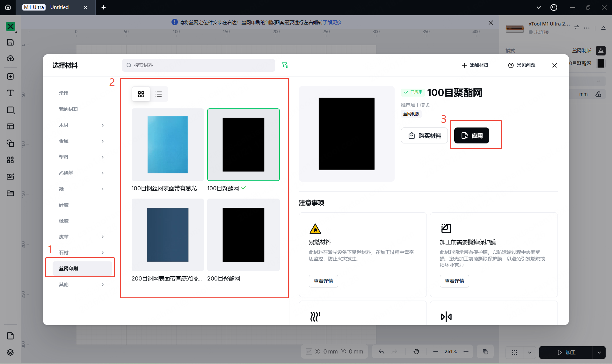Click the copy/combine shapes icon in sidebar
Screen dimensions: 612x364
(x=11, y=143)
